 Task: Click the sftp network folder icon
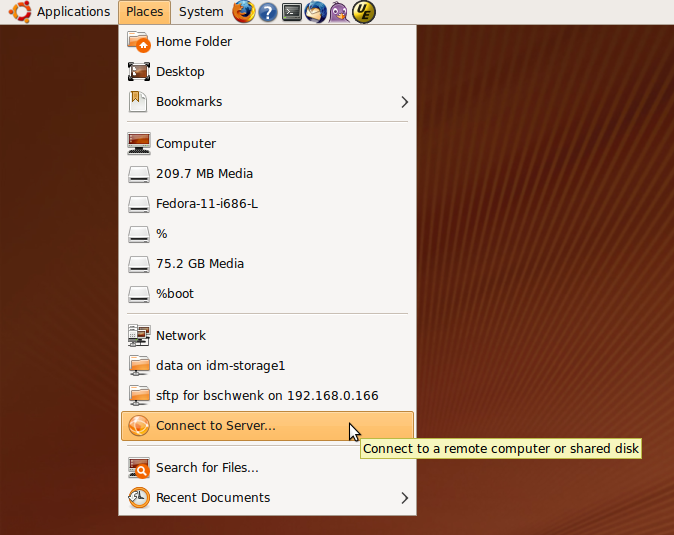tap(139, 396)
